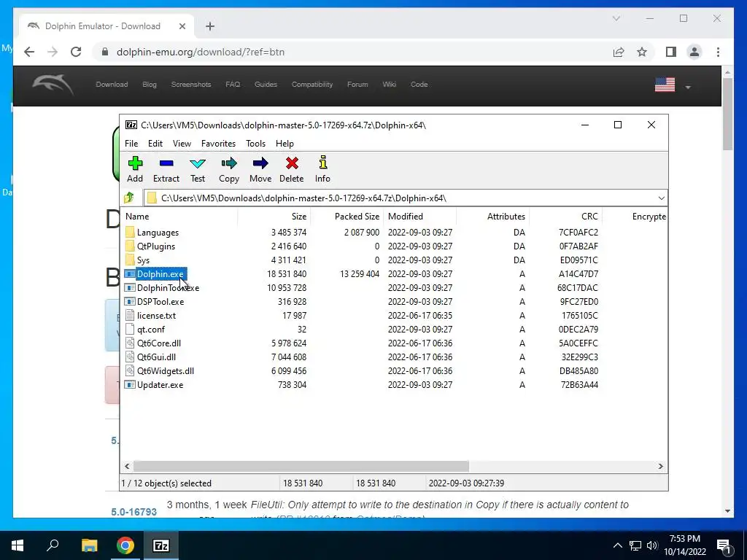Close the Dolphin Emulator tab
The height and width of the screenshot is (560, 747).
tap(182, 26)
